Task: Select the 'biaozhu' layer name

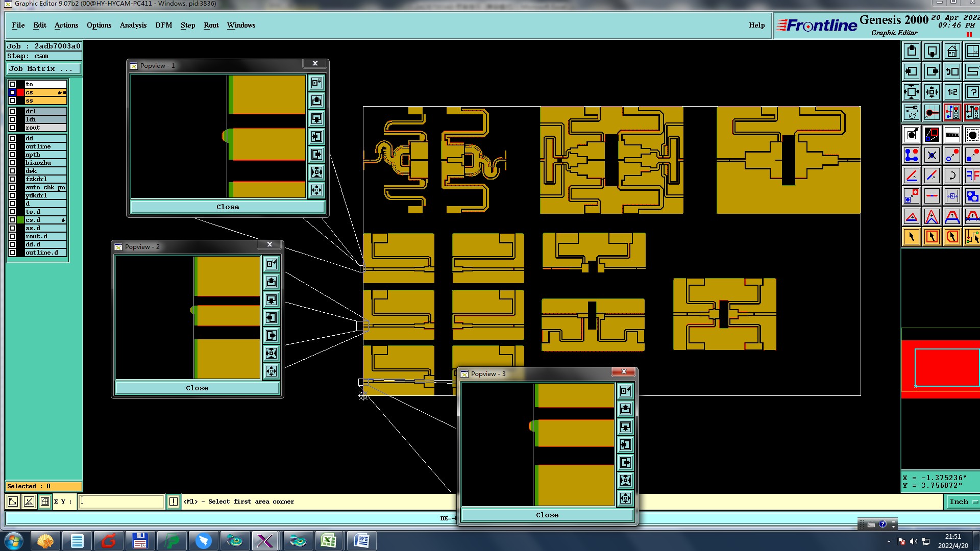Action: [x=45, y=163]
